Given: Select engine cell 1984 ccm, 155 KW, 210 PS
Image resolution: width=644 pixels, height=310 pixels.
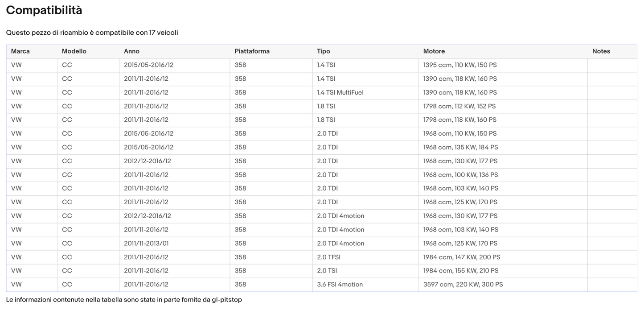Looking at the screenshot, I should (460, 271).
